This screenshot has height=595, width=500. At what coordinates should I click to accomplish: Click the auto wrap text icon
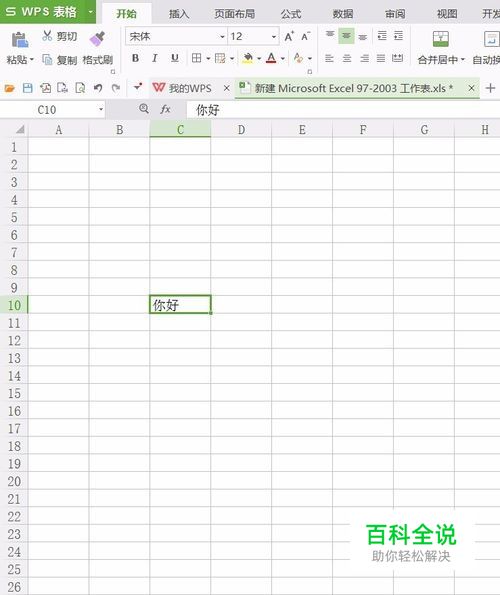[x=492, y=39]
